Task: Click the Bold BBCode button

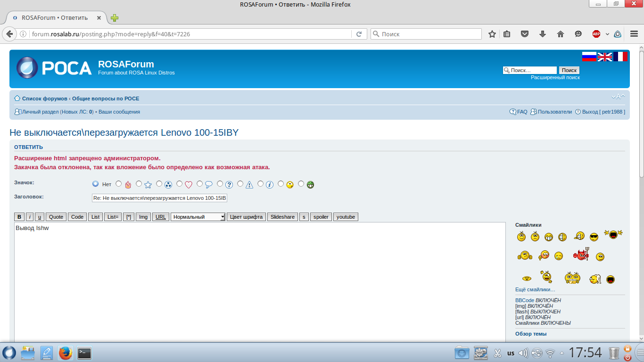Action: (19, 217)
